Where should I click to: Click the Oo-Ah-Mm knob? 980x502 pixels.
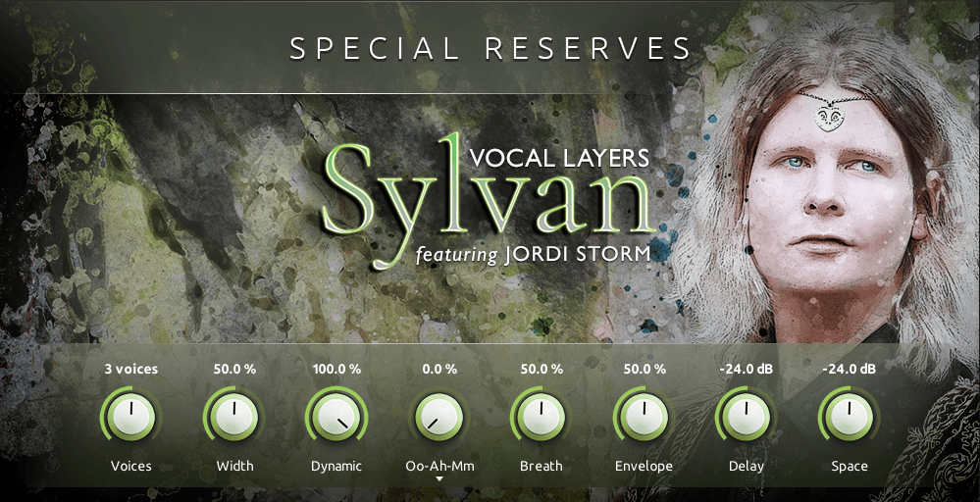(x=439, y=417)
